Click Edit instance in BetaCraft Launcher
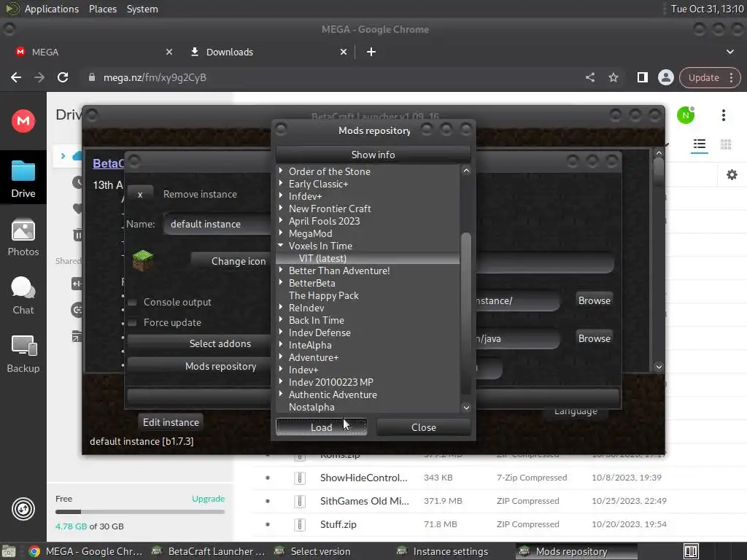 click(171, 422)
